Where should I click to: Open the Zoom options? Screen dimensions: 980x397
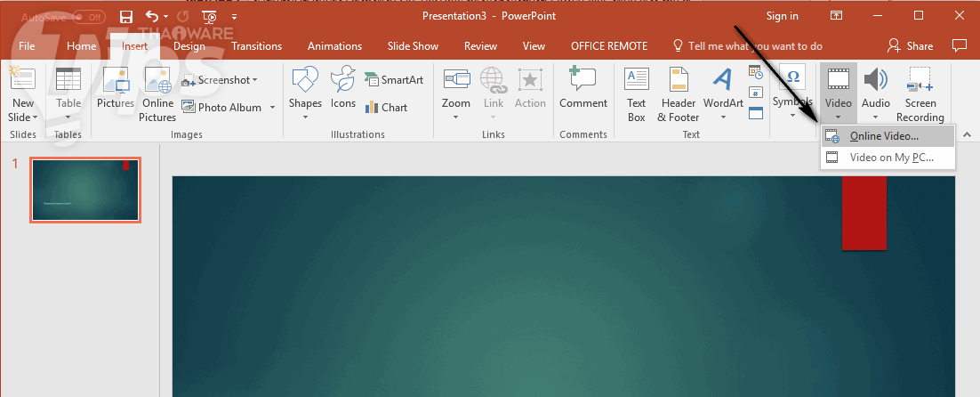455,94
